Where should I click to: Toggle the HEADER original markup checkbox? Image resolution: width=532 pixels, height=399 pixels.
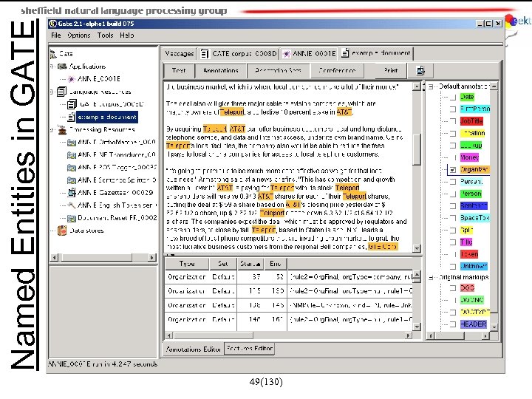point(453,324)
